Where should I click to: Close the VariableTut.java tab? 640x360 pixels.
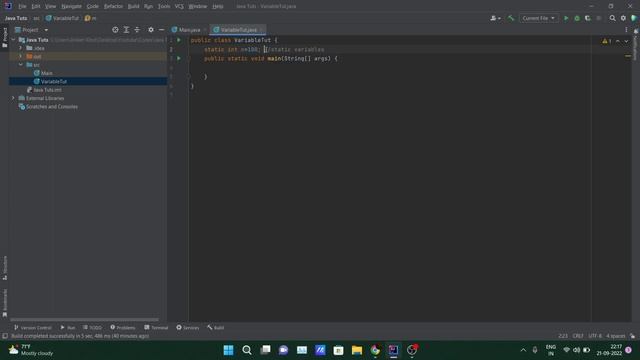pos(262,30)
